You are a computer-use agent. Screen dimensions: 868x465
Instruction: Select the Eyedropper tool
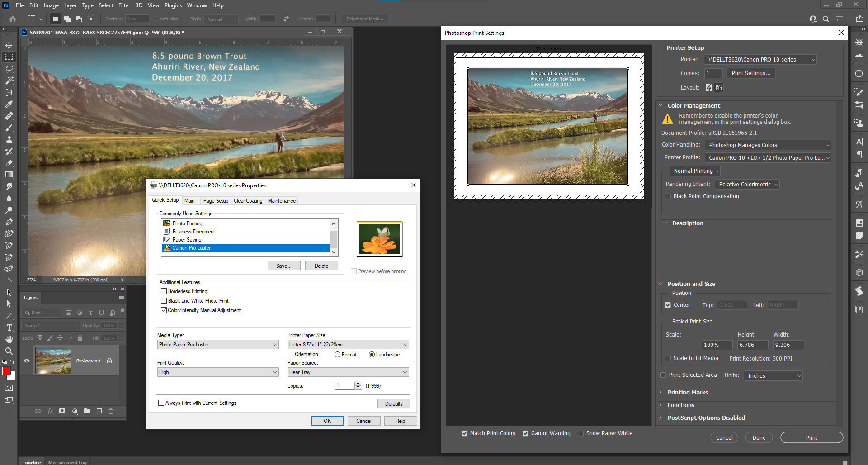click(9, 104)
